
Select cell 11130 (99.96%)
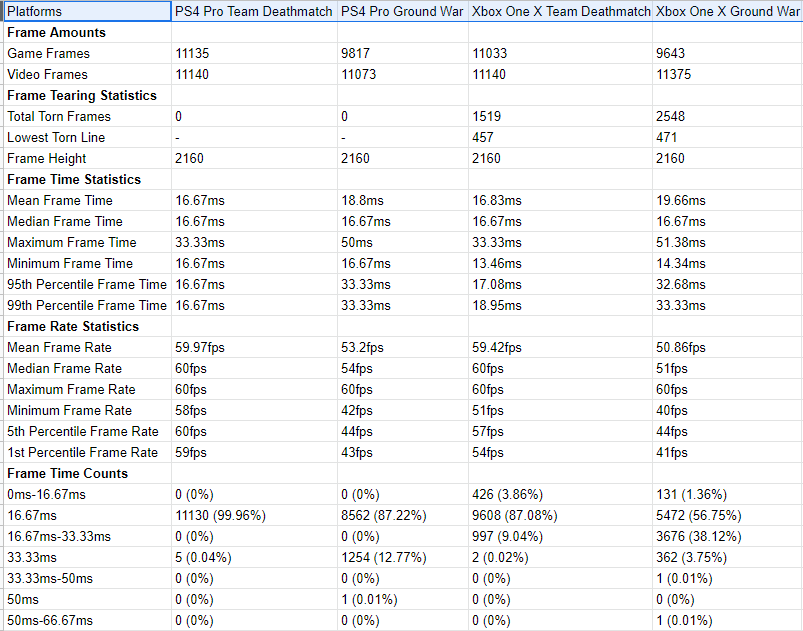221,515
